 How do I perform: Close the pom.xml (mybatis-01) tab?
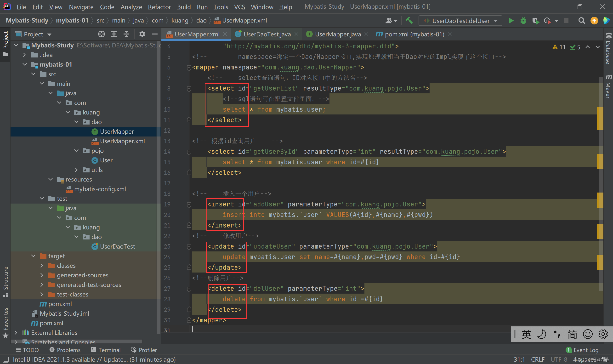pyautogui.click(x=449, y=34)
